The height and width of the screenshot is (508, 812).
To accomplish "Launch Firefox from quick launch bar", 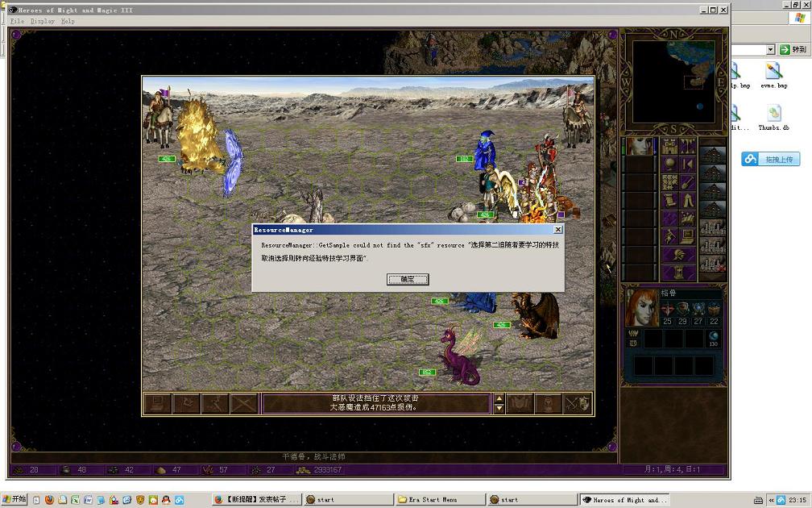I will point(49,500).
